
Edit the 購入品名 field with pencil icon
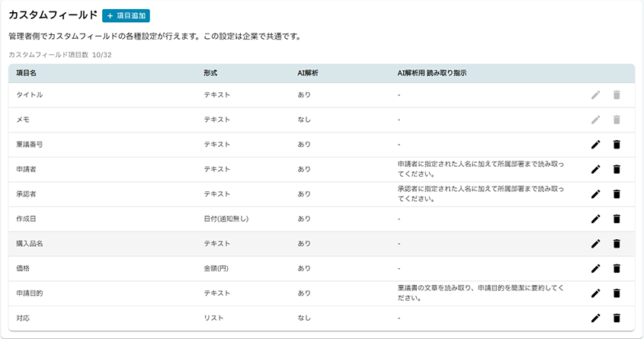595,244
